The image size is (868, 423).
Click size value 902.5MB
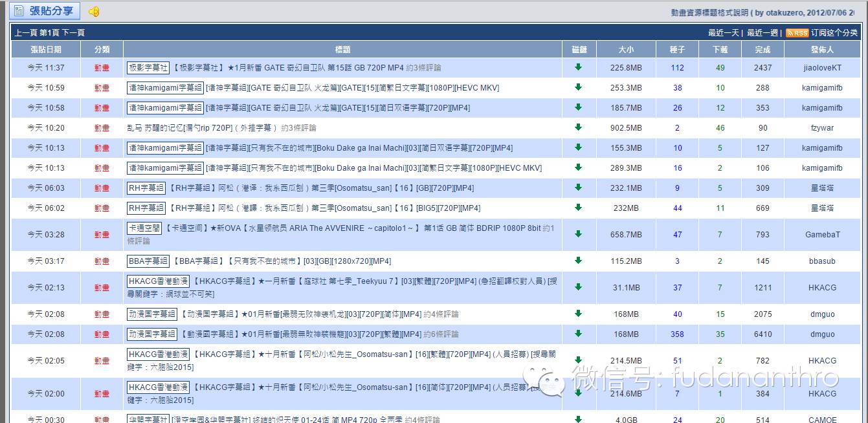point(626,127)
